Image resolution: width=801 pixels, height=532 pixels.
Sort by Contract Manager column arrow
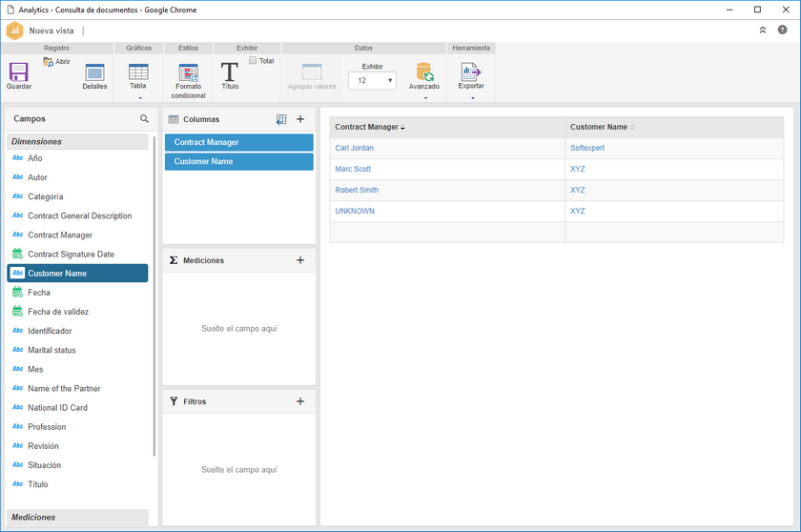pos(402,127)
